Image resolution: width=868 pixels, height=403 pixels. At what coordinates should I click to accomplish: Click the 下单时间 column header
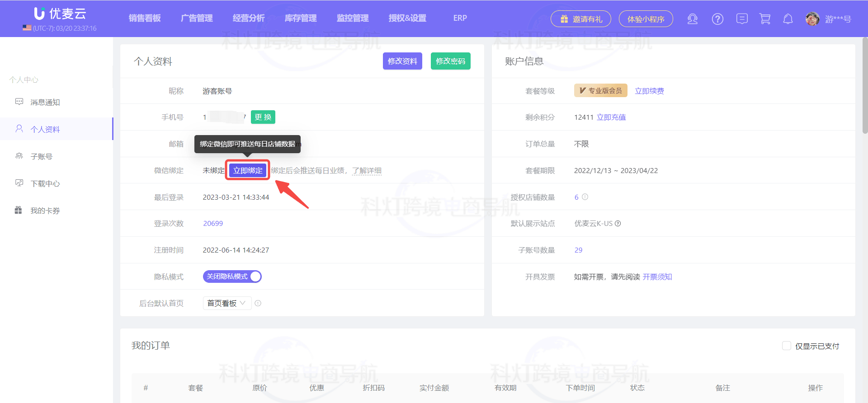[580, 388]
